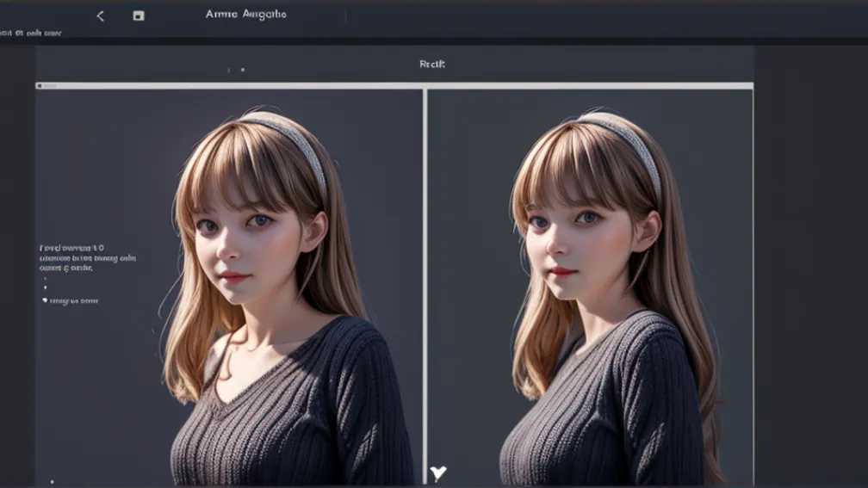Click the small dot indicator under the header
The height and width of the screenshot is (488, 868).
243,70
